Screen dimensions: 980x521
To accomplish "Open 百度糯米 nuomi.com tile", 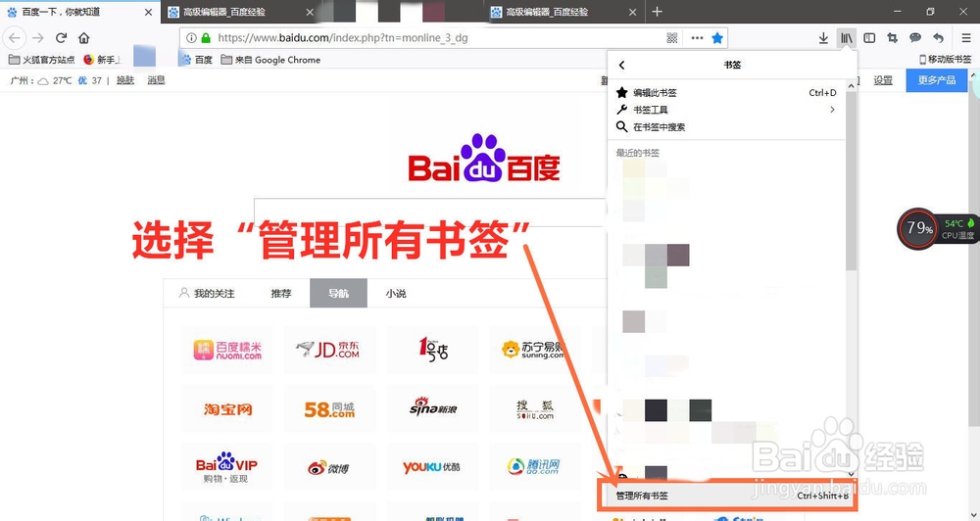I will 227,350.
